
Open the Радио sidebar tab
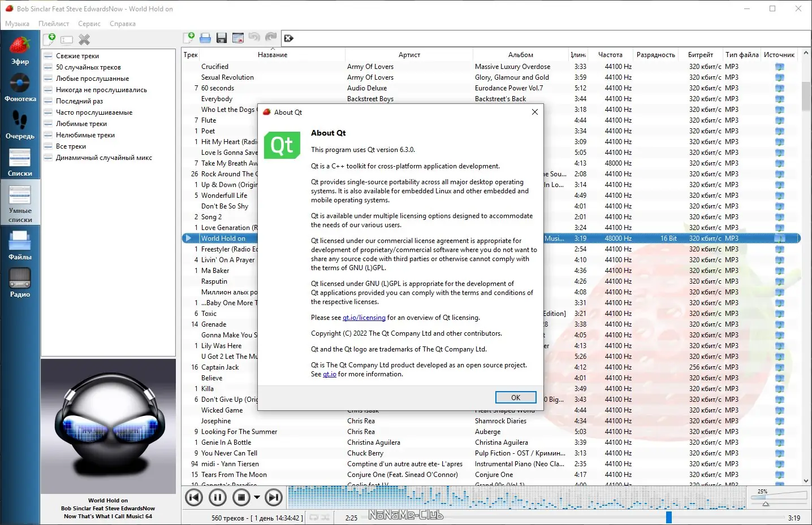click(x=20, y=283)
